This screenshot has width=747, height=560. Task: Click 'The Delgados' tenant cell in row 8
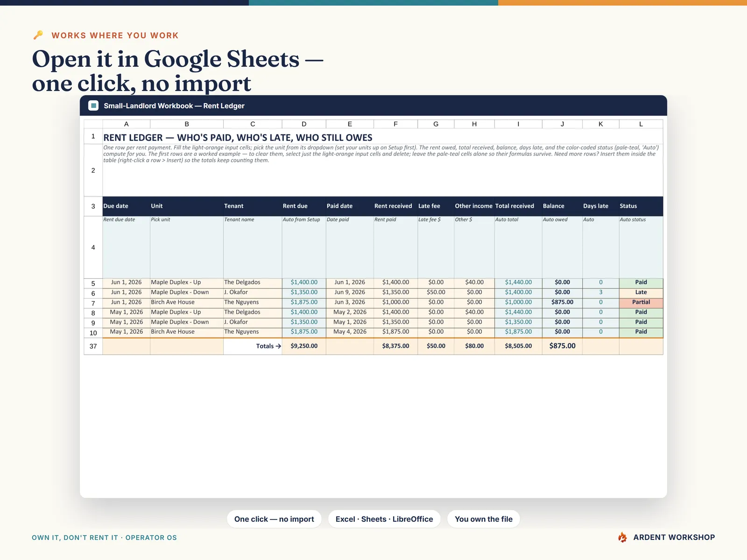pos(253,312)
